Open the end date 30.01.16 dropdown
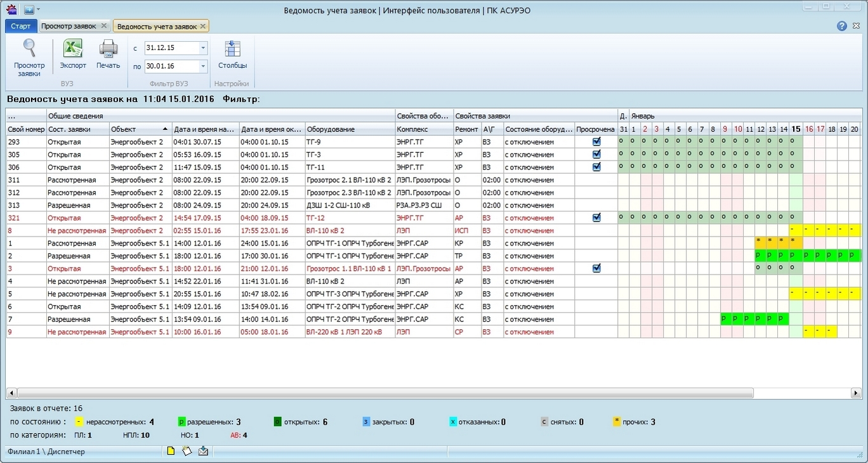 click(203, 66)
